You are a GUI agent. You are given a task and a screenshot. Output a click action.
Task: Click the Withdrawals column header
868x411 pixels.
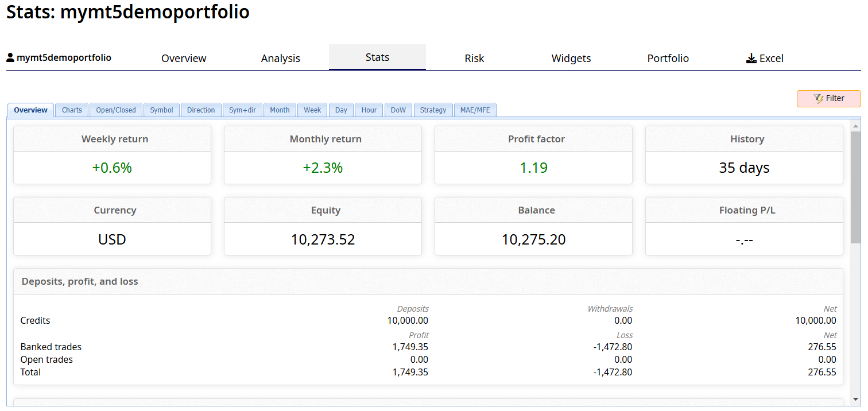(x=610, y=309)
